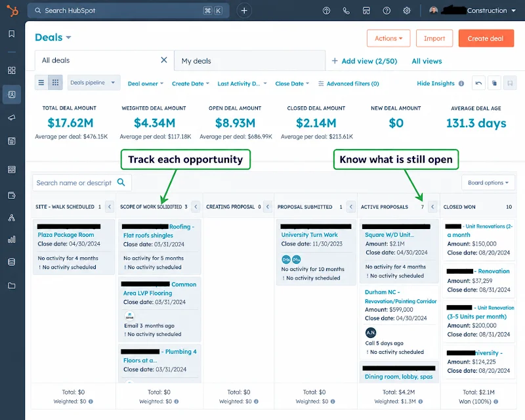Open the Settings gear icon
Image resolution: width=525 pixels, height=420 pixels.
pyautogui.click(x=406, y=10)
